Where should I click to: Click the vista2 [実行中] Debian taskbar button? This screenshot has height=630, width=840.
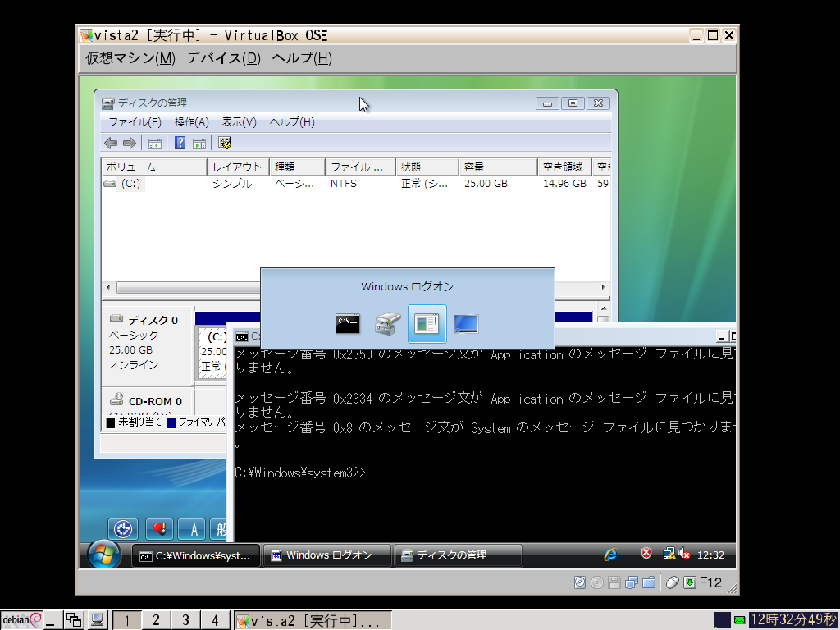click(x=313, y=621)
